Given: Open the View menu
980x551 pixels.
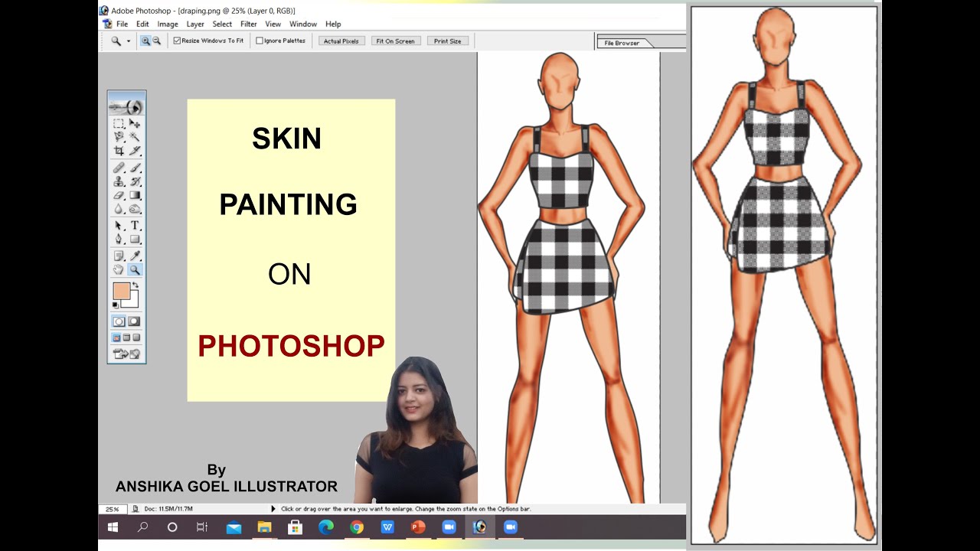Looking at the screenshot, I should click(x=273, y=24).
